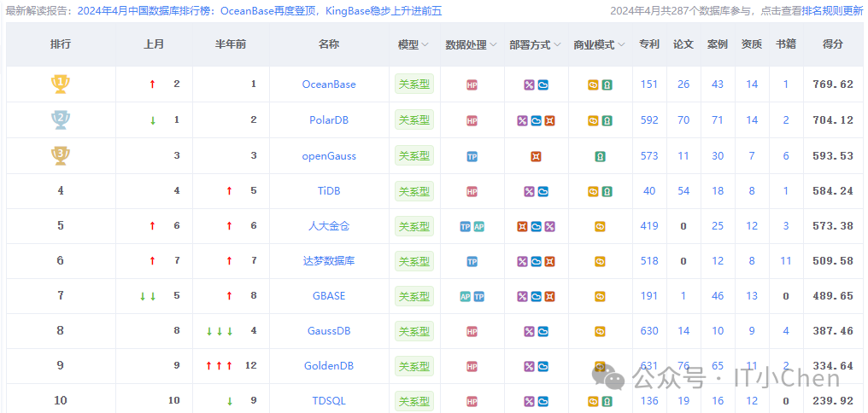Open the 排名规则更新 link

click(833, 10)
